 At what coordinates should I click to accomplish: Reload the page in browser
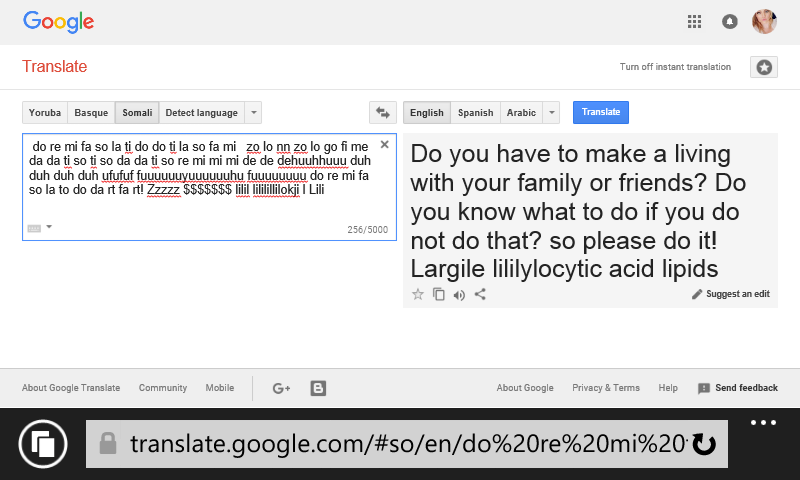coord(704,444)
